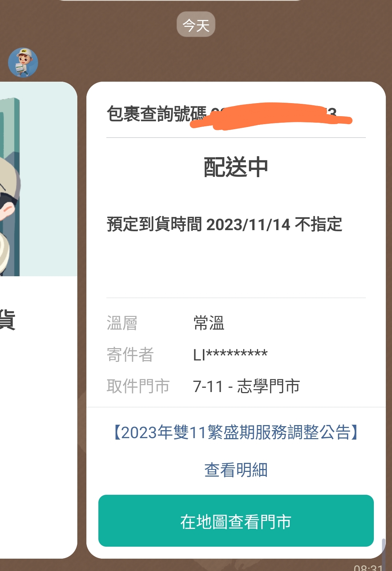Tap the delivery mascot profile avatar

[23, 62]
